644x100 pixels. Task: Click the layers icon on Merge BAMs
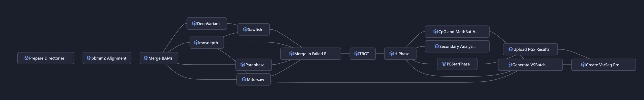click(146, 58)
